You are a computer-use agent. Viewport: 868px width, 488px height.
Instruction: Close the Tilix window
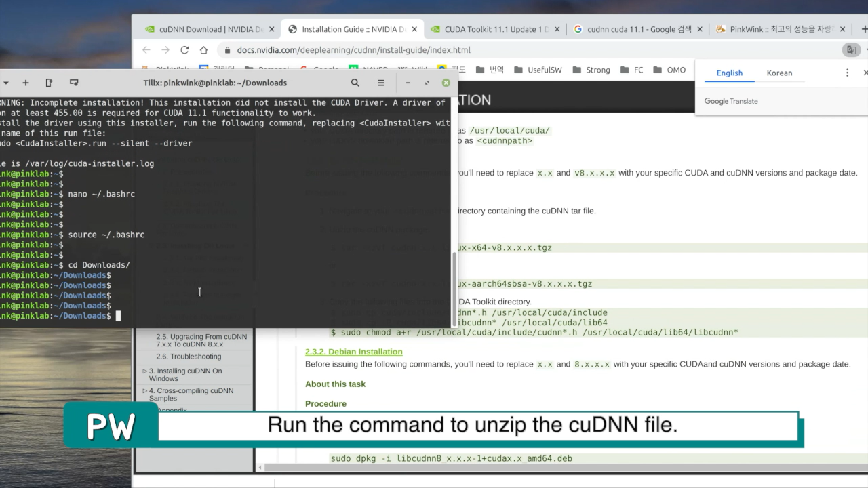coord(446,83)
